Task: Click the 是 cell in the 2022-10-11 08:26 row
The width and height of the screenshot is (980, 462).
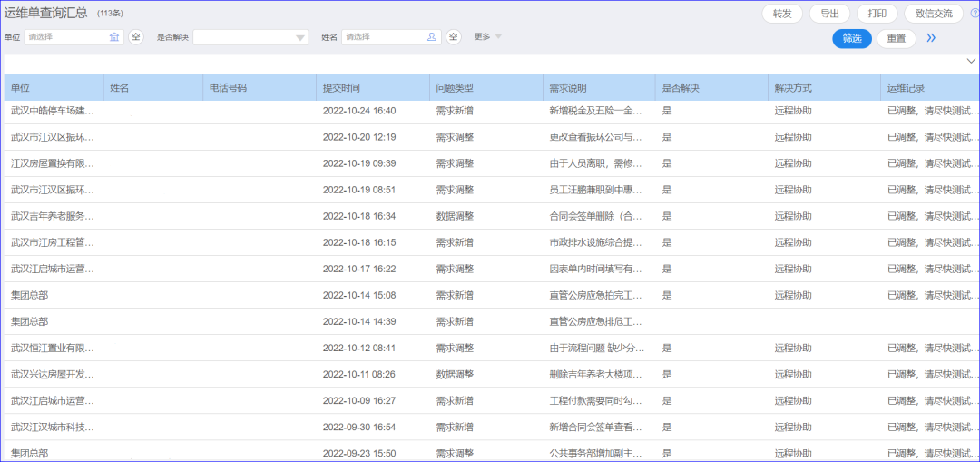Action: [667, 374]
